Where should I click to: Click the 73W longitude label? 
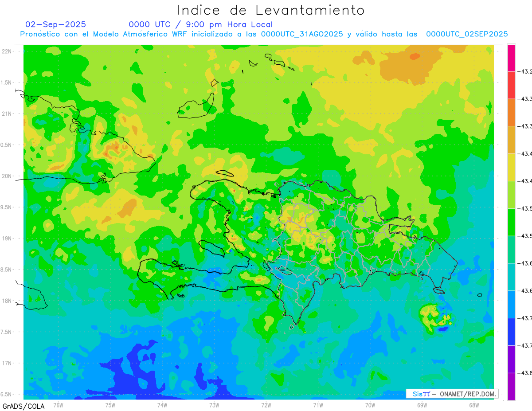214,406
